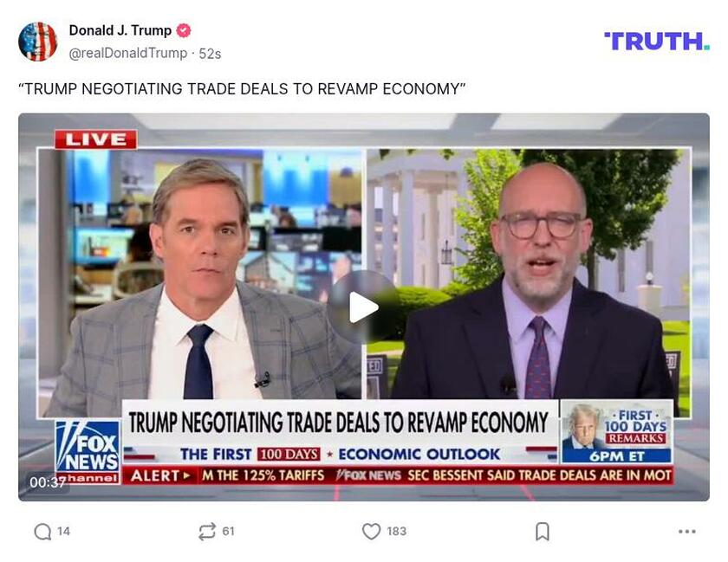
Task: Click the 52s post timestamp
Action: point(210,54)
